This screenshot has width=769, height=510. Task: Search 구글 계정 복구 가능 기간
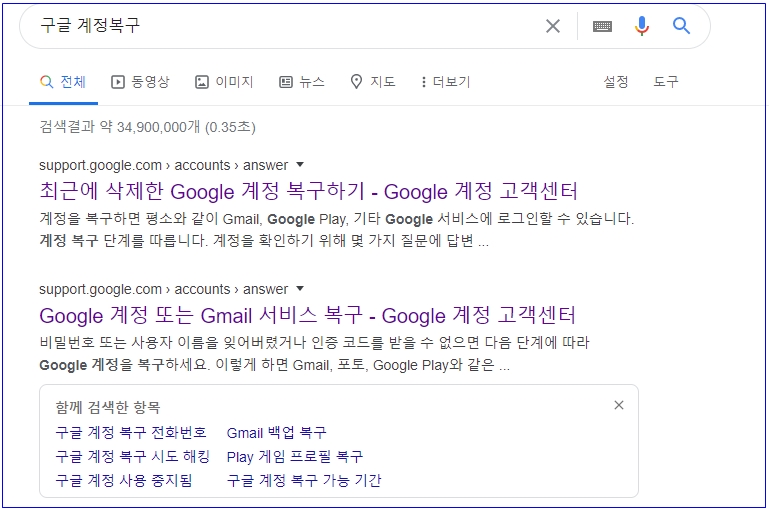pyautogui.click(x=304, y=480)
